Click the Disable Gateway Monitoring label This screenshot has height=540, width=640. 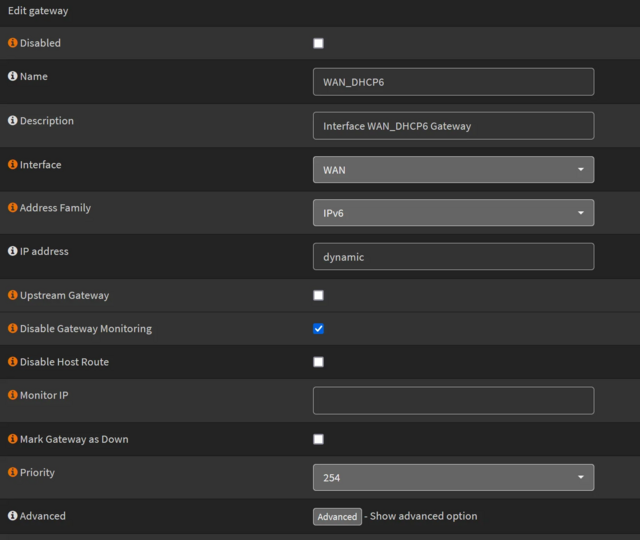pyautogui.click(x=86, y=329)
